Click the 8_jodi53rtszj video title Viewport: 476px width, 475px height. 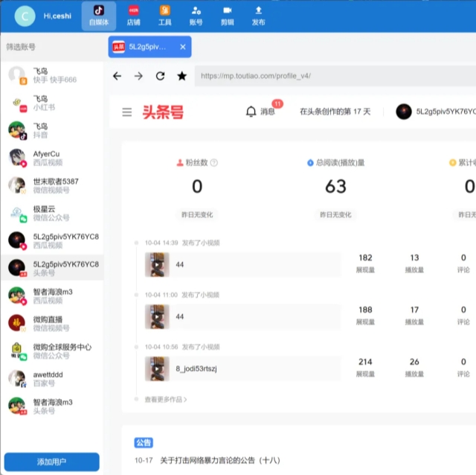pyautogui.click(x=196, y=369)
